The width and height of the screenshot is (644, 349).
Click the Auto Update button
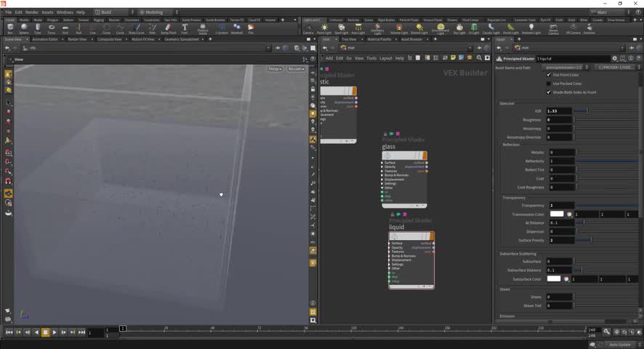click(620, 344)
